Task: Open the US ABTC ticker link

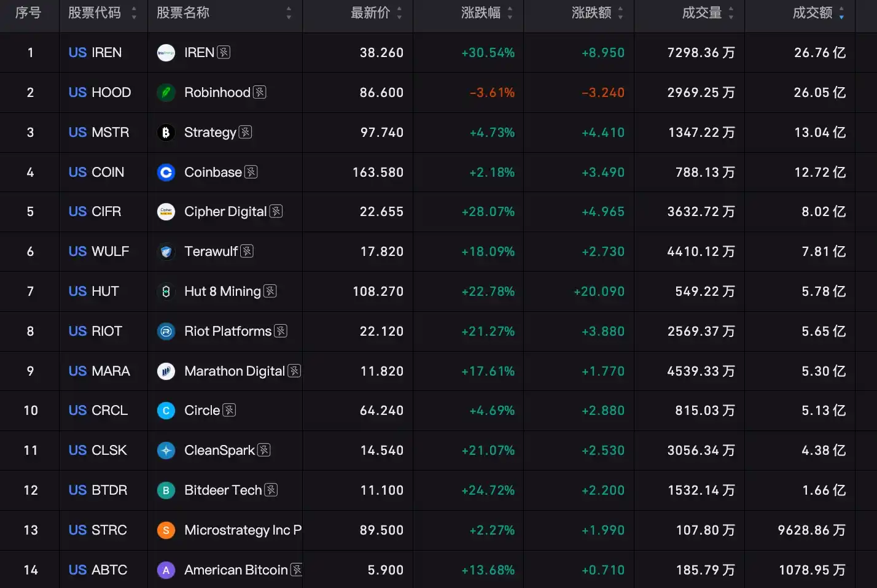Action: pyautogui.click(x=98, y=570)
